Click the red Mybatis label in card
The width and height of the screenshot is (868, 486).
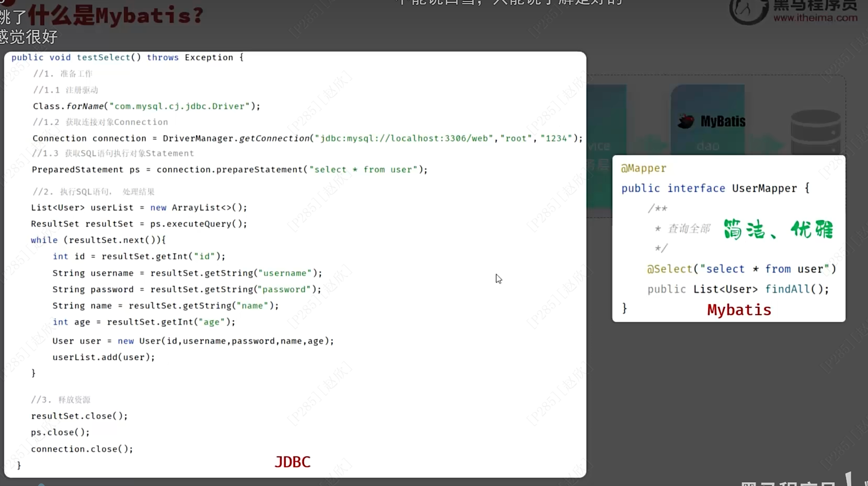[739, 310]
